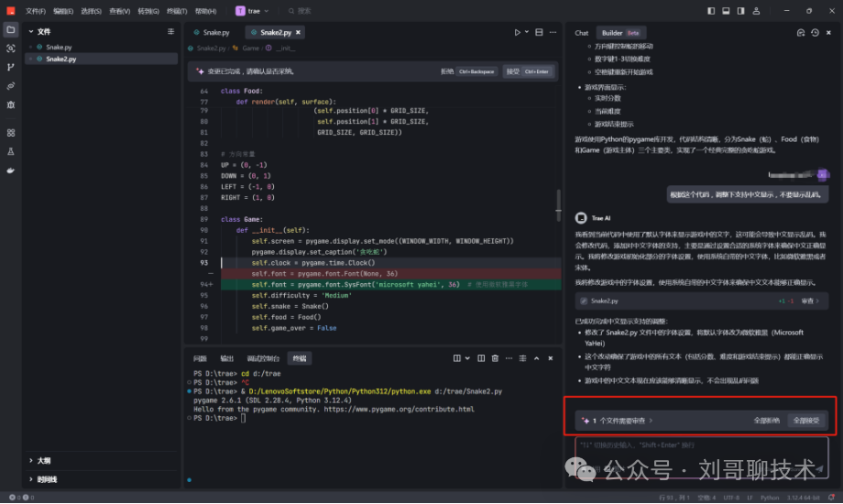Delete the terminal with the trash icon
843x504 pixels.
pyautogui.click(x=495, y=358)
